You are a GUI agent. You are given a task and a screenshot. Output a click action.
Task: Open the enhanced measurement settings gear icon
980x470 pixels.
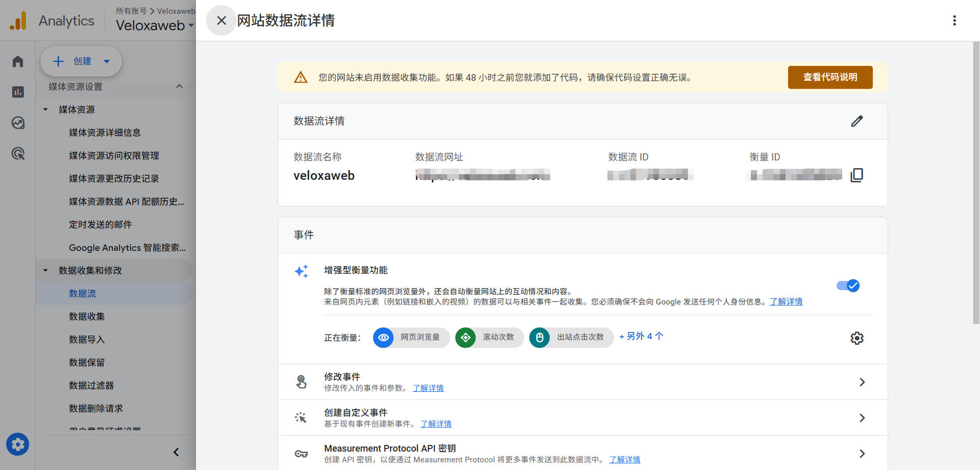tap(857, 338)
